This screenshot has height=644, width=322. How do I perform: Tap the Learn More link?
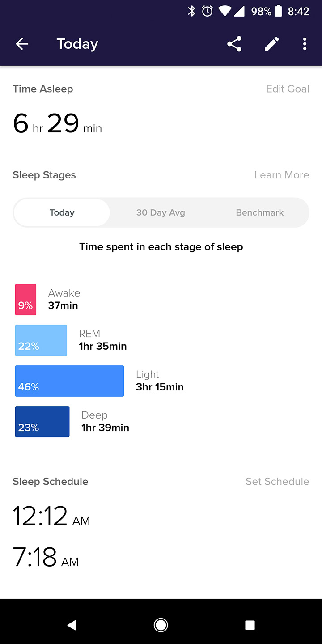click(282, 175)
